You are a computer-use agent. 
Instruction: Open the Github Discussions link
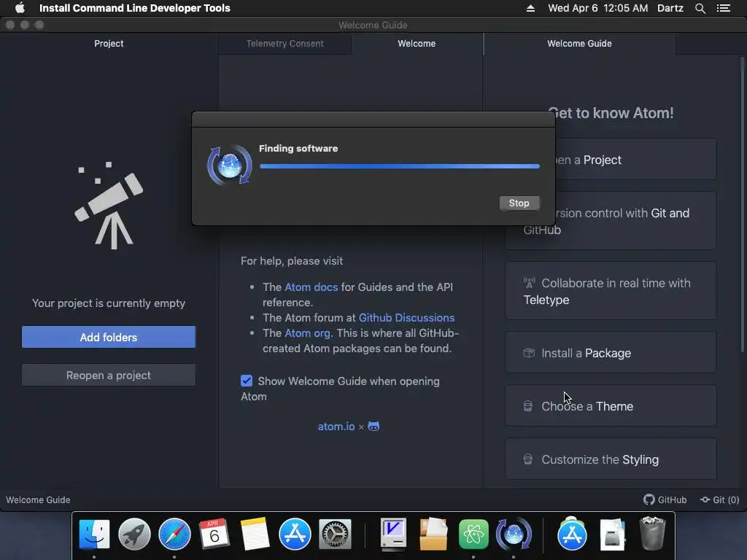(x=406, y=318)
